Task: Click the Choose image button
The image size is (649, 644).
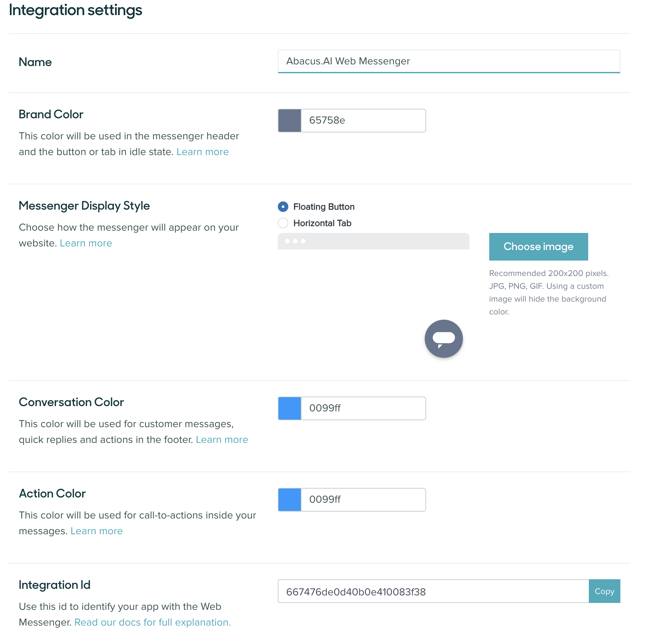Action: tap(538, 246)
